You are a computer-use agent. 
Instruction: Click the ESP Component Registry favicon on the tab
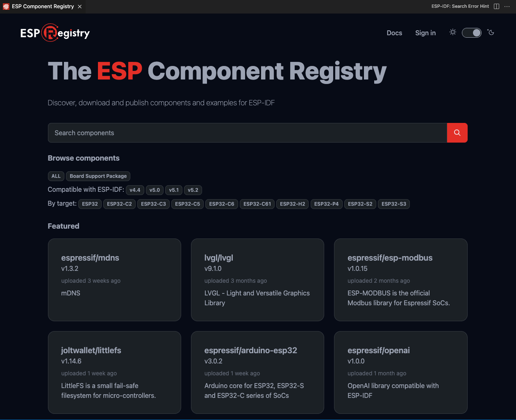click(x=6, y=6)
